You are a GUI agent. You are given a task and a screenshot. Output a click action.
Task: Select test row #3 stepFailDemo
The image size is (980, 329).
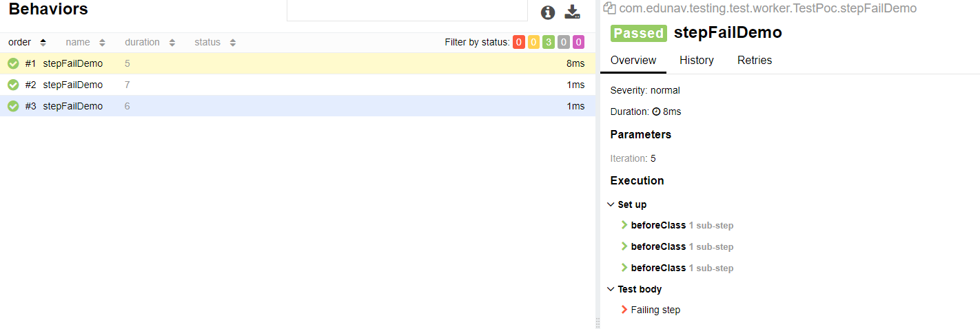click(298, 106)
